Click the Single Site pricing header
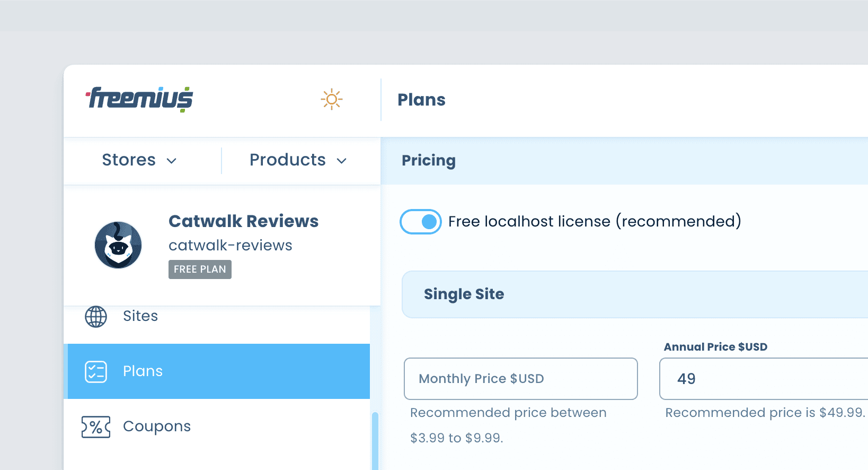This screenshot has height=470, width=868. click(x=635, y=294)
